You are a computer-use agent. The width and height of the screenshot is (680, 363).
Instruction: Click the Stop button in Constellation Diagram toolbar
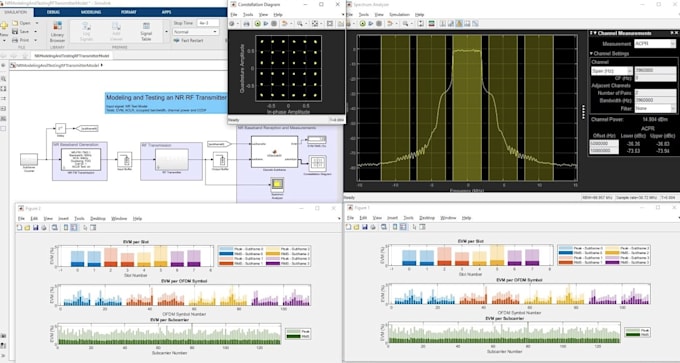click(274, 23)
